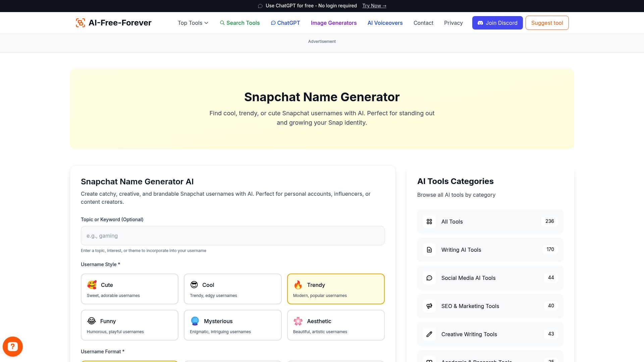Open the help question mark bubble

click(x=13, y=346)
